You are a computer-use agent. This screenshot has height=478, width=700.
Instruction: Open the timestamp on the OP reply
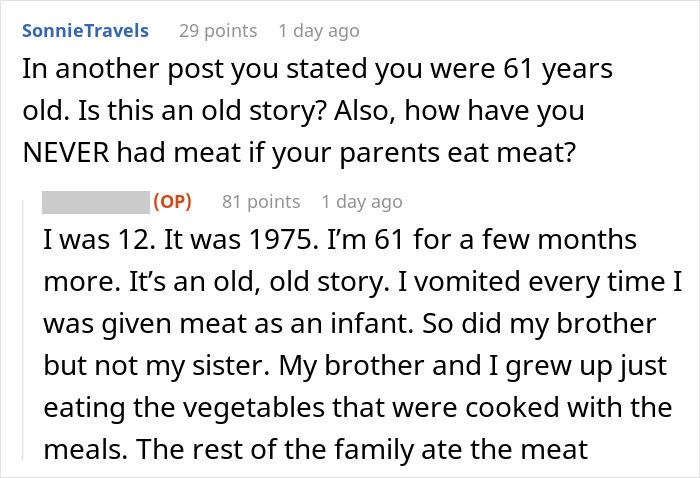362,201
